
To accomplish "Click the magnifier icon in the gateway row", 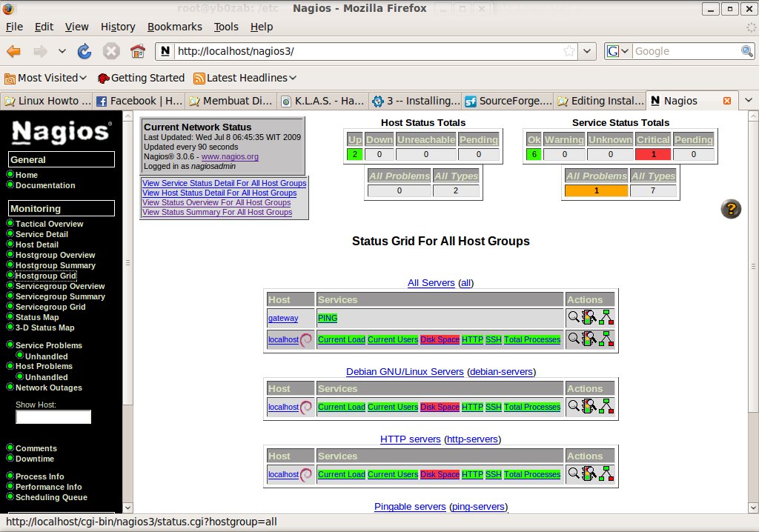I will pos(574,318).
